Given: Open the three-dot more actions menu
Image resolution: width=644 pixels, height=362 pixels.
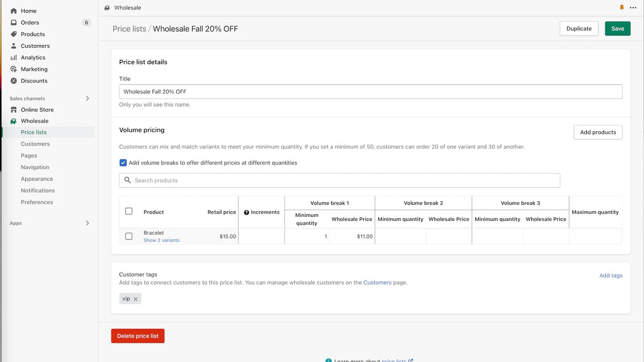Looking at the screenshot, I should click(x=633, y=8).
